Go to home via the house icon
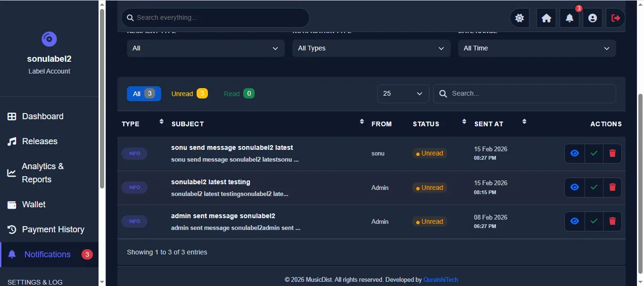The height and width of the screenshot is (286, 644). (546, 18)
